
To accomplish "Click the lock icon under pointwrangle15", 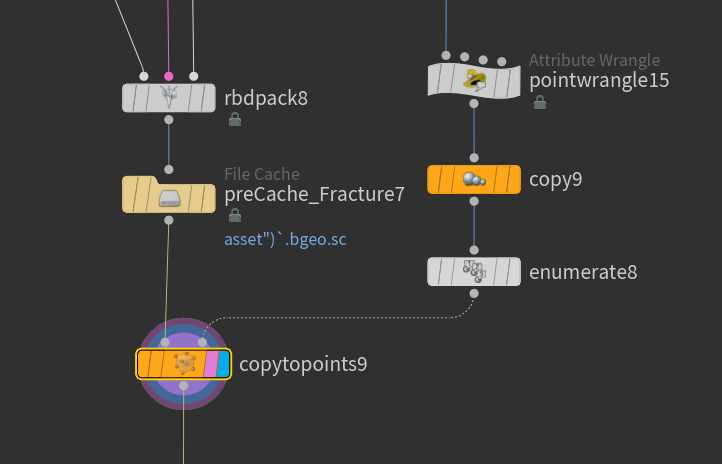I will pyautogui.click(x=540, y=102).
